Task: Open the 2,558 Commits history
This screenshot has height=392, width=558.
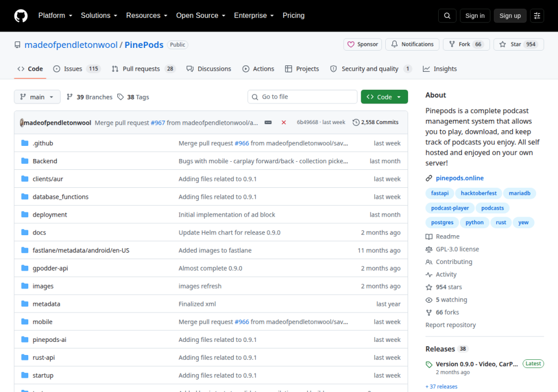Action: tap(375, 122)
